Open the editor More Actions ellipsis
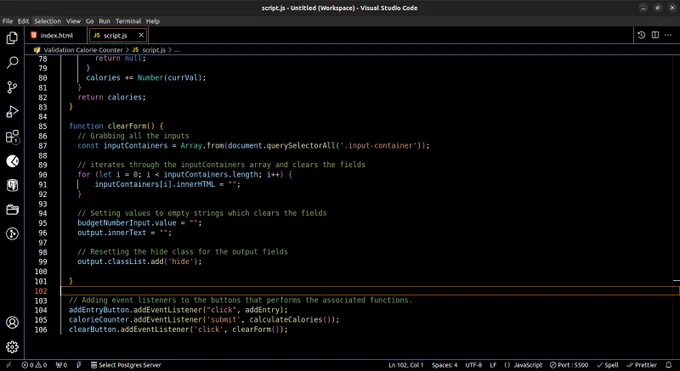Image resolution: width=680 pixels, height=371 pixels. coord(668,35)
